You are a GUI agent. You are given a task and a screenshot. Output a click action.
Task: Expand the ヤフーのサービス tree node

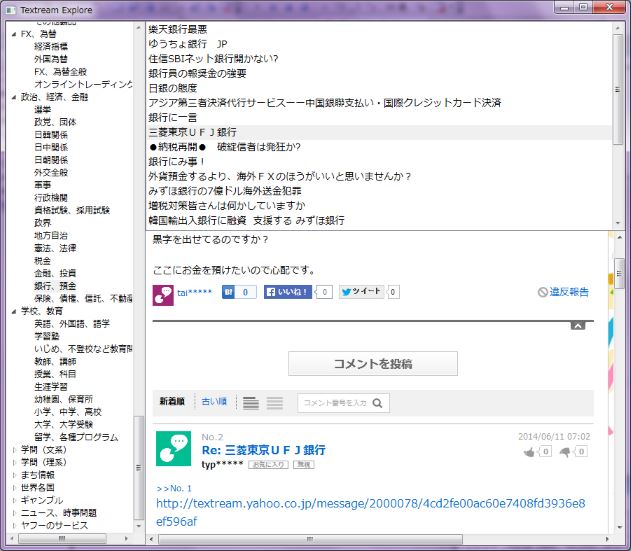pos(14,525)
